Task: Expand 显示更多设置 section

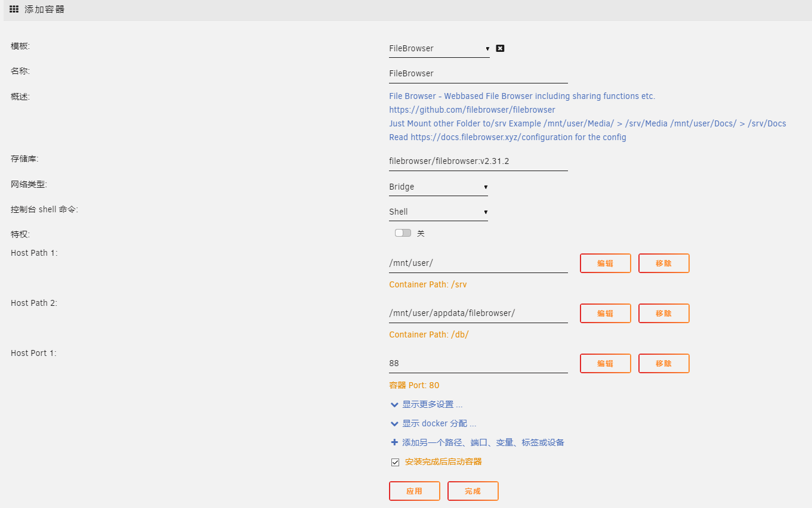Action: [x=433, y=404]
